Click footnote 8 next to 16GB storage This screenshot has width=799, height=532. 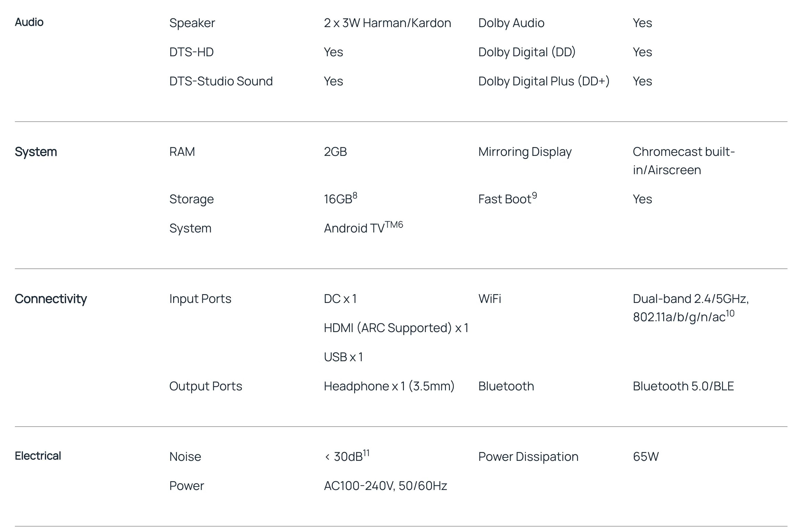(355, 196)
